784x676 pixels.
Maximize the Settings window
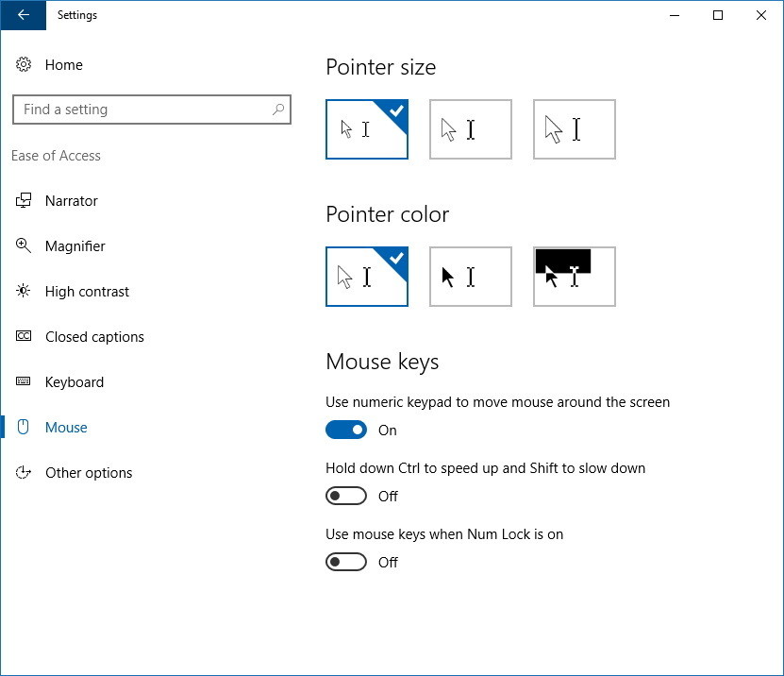coord(718,15)
